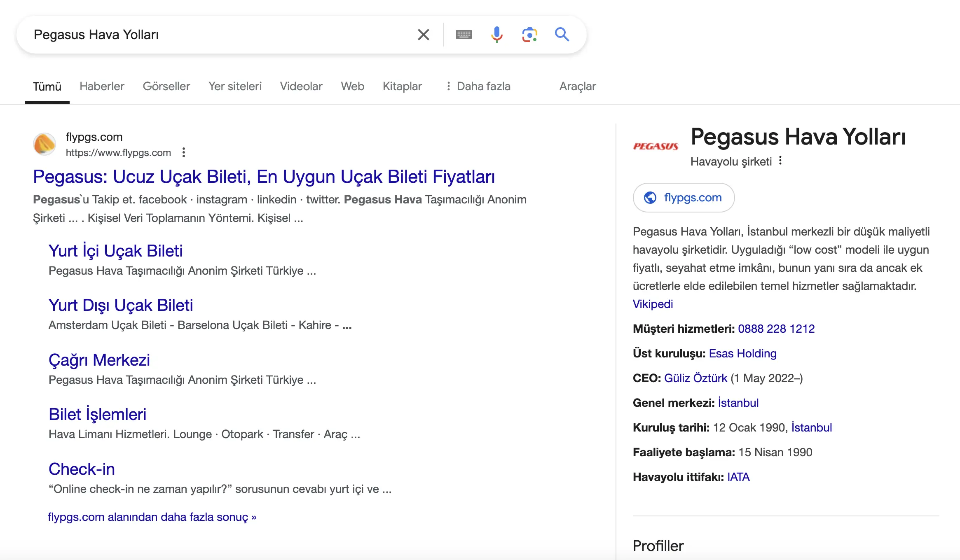The height and width of the screenshot is (560, 960).
Task: Click İstanbul in the Kuruluş tarihi row
Action: coord(811,427)
